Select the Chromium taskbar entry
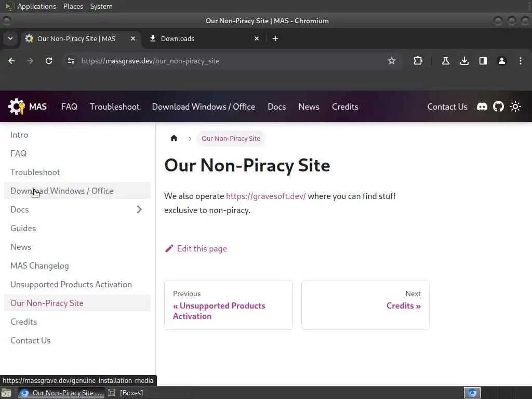 tap(61, 393)
